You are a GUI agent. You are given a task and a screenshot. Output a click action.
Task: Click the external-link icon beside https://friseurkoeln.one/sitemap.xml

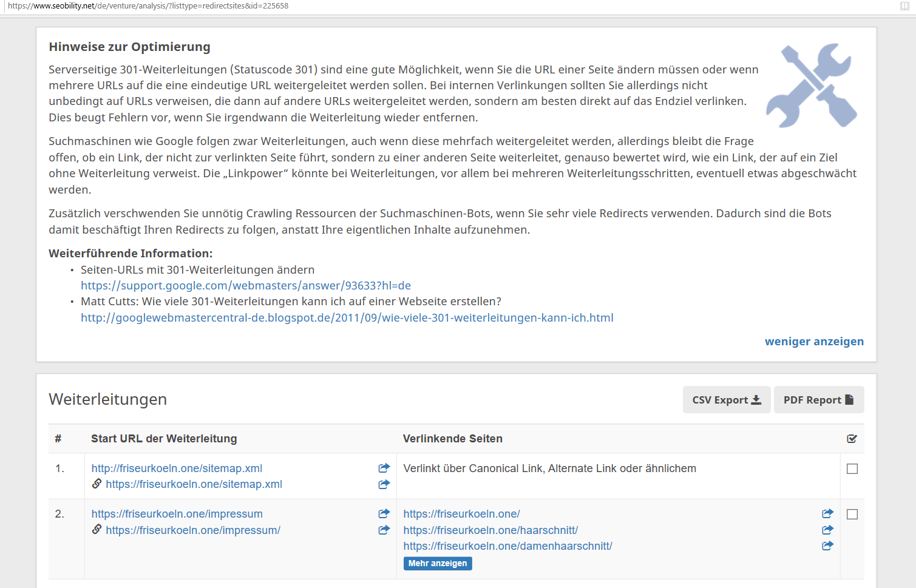pyautogui.click(x=384, y=484)
